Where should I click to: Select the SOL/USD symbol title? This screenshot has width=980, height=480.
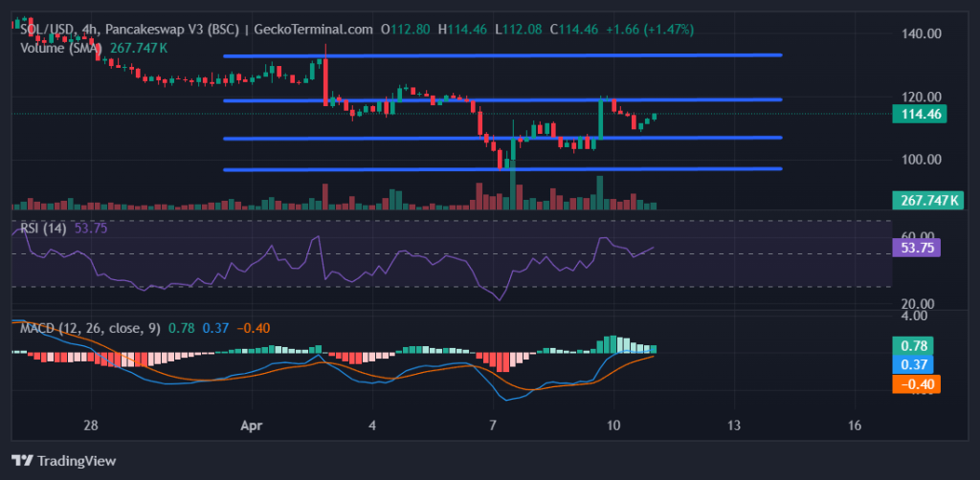pos(51,30)
